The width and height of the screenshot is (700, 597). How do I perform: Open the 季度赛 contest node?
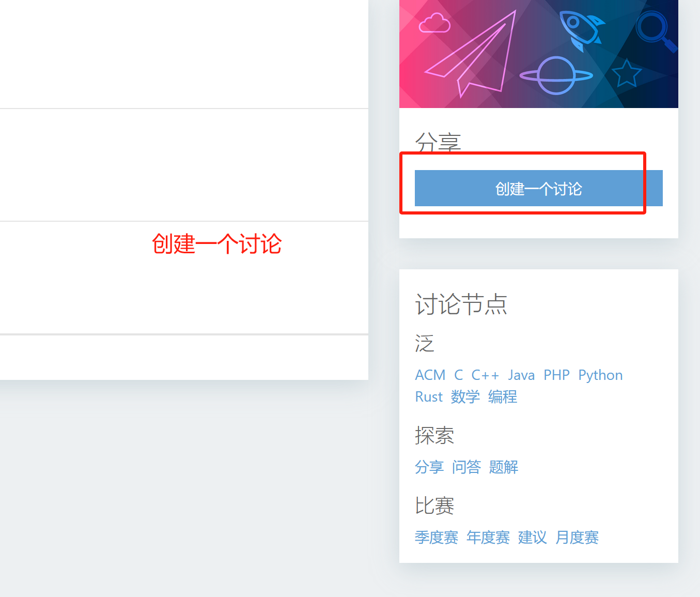pyautogui.click(x=436, y=537)
